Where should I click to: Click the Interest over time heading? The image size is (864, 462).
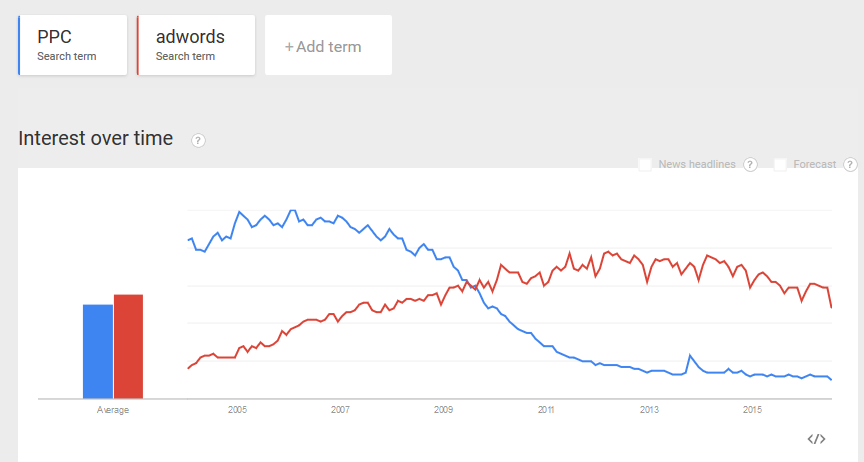coord(96,139)
